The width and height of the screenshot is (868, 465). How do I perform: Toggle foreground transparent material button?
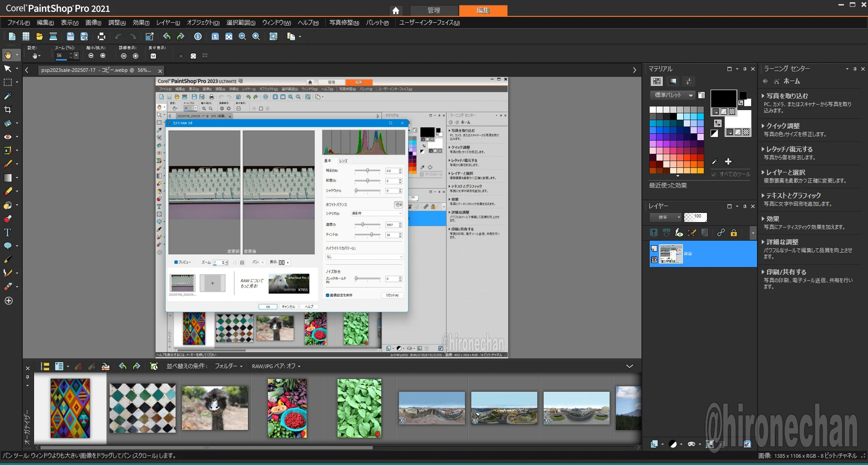click(x=732, y=111)
